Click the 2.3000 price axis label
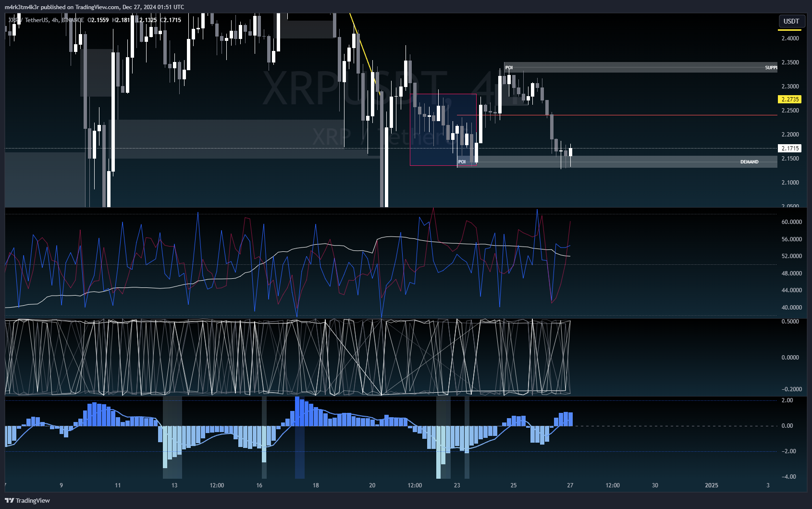Image resolution: width=812 pixels, height=509 pixels. tap(790, 87)
